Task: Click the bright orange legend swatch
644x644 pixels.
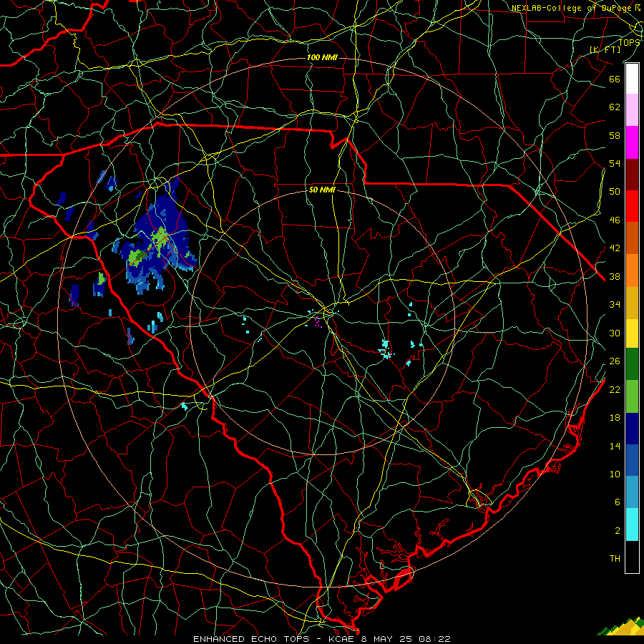Action: (x=632, y=270)
